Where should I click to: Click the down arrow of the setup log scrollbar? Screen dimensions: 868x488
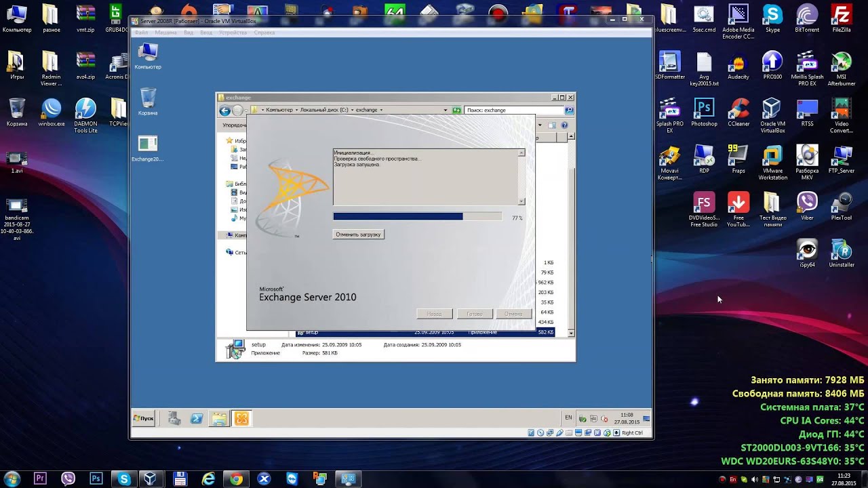(521, 201)
